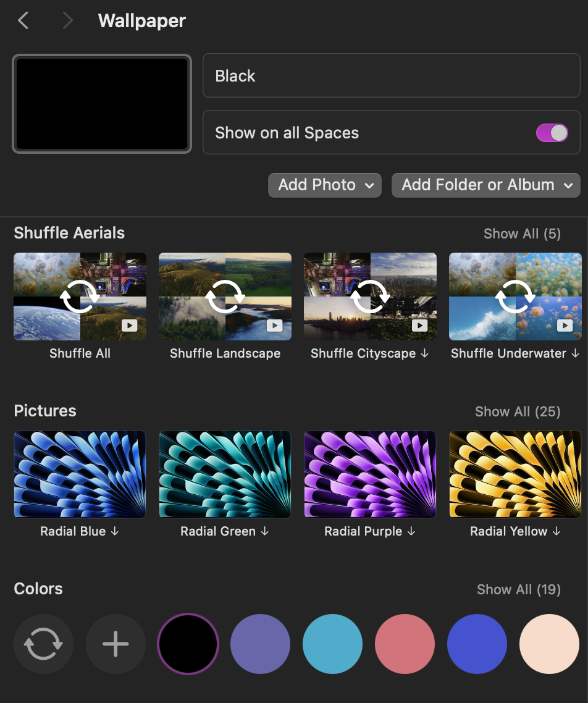Click the play badge on Shuffle Landscape thumbnail
The width and height of the screenshot is (588, 703).
274,326
